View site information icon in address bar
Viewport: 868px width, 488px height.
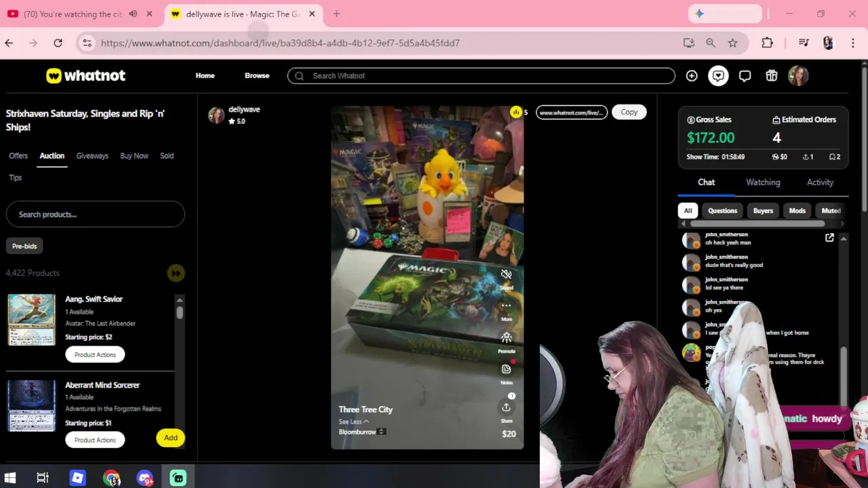[x=87, y=43]
